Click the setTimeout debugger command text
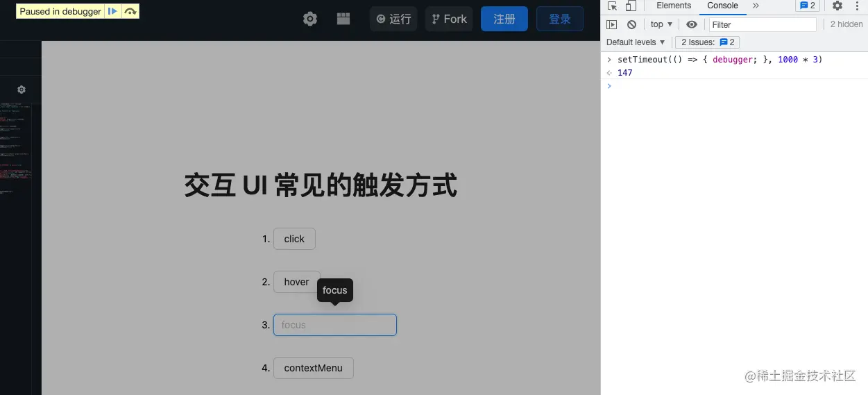Image resolution: width=868 pixels, height=395 pixels. pos(720,60)
